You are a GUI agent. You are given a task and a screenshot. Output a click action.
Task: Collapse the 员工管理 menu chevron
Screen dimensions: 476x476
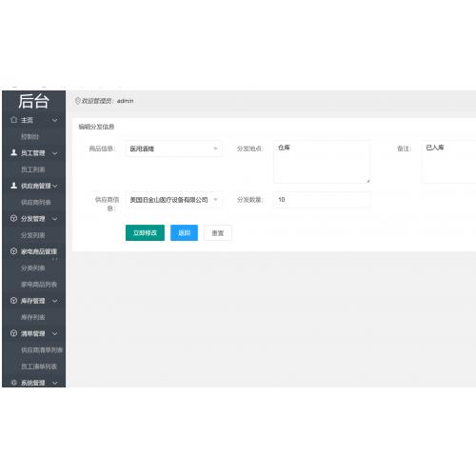55,153
